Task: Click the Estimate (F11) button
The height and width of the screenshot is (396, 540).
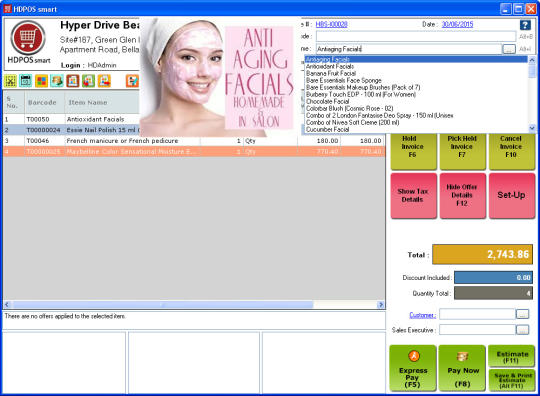Action: click(512, 356)
